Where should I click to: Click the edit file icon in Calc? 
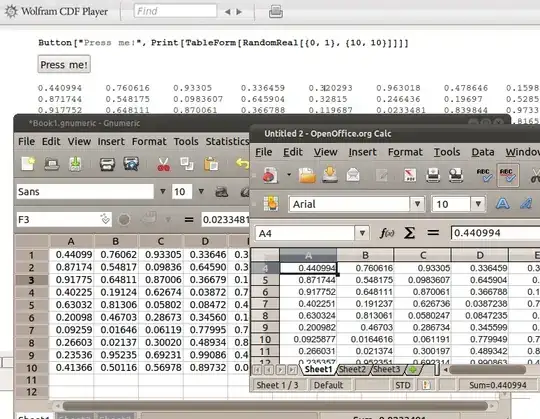[382, 175]
